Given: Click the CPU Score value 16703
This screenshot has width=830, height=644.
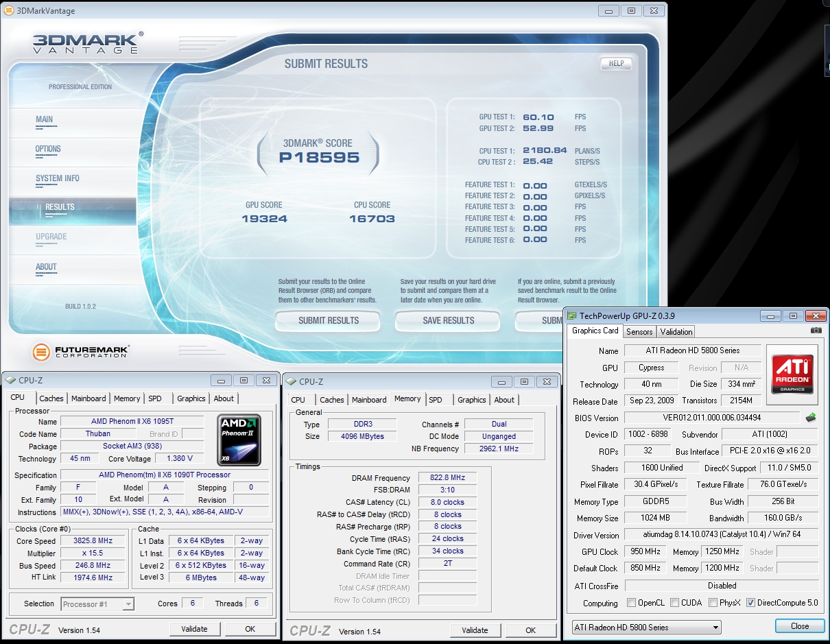Looking at the screenshot, I should coord(372,219).
